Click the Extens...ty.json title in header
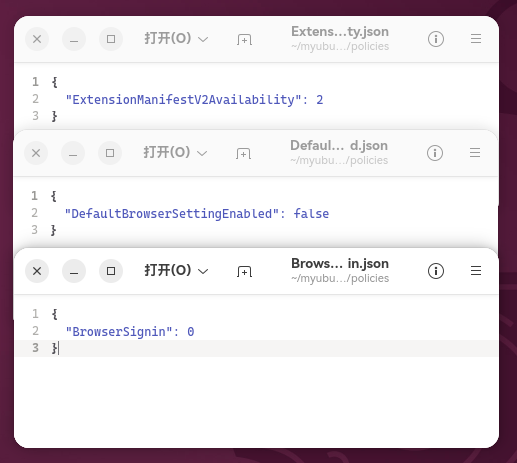 pos(340,32)
